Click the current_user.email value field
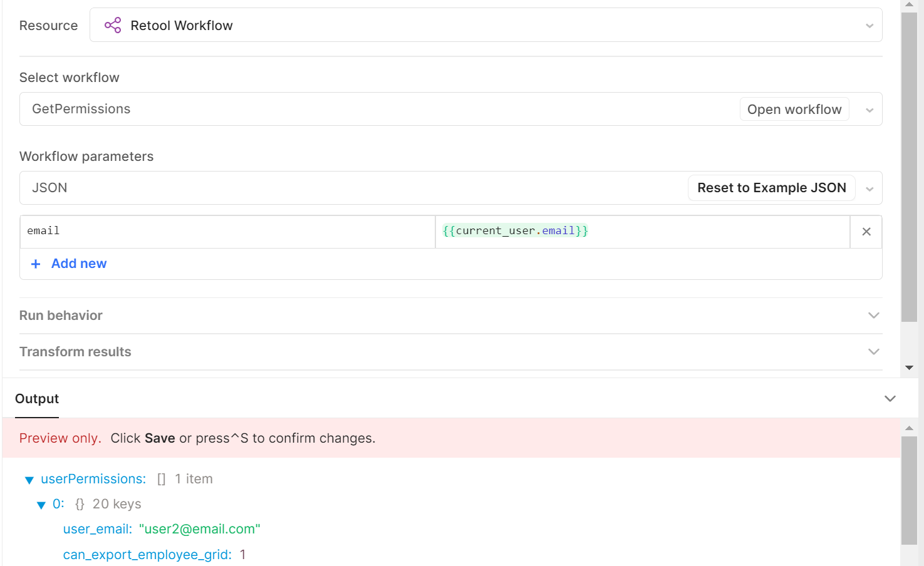 [x=643, y=232]
